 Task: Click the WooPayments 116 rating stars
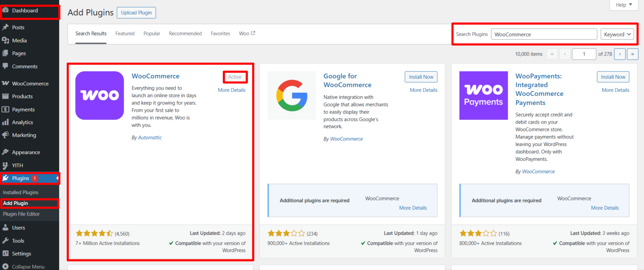[x=478, y=233]
